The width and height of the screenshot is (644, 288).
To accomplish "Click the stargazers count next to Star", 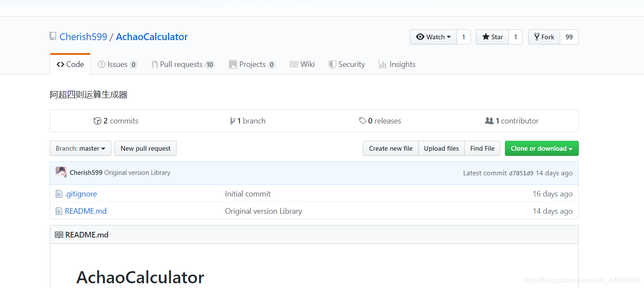I will pyautogui.click(x=515, y=37).
